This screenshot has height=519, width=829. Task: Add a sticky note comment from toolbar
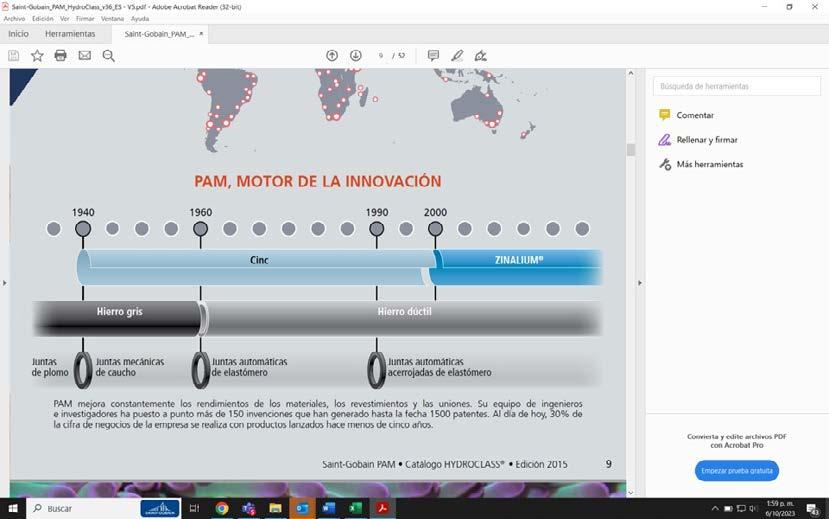click(x=434, y=55)
